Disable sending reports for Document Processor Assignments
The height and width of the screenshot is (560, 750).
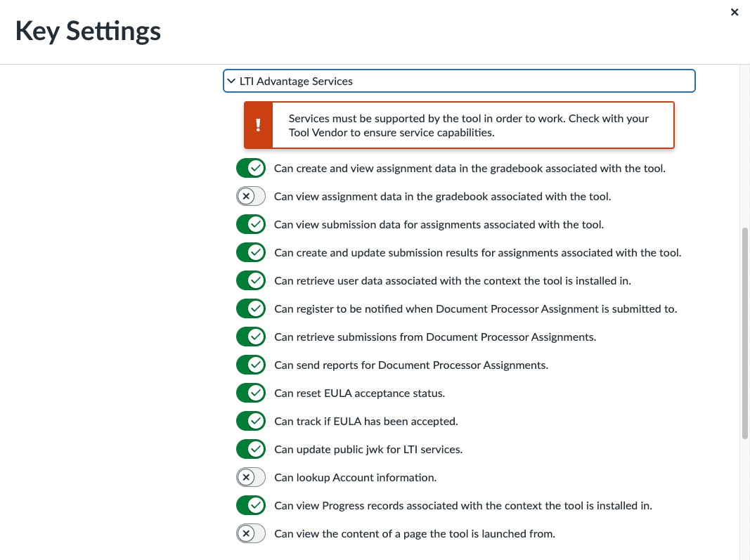click(x=251, y=365)
